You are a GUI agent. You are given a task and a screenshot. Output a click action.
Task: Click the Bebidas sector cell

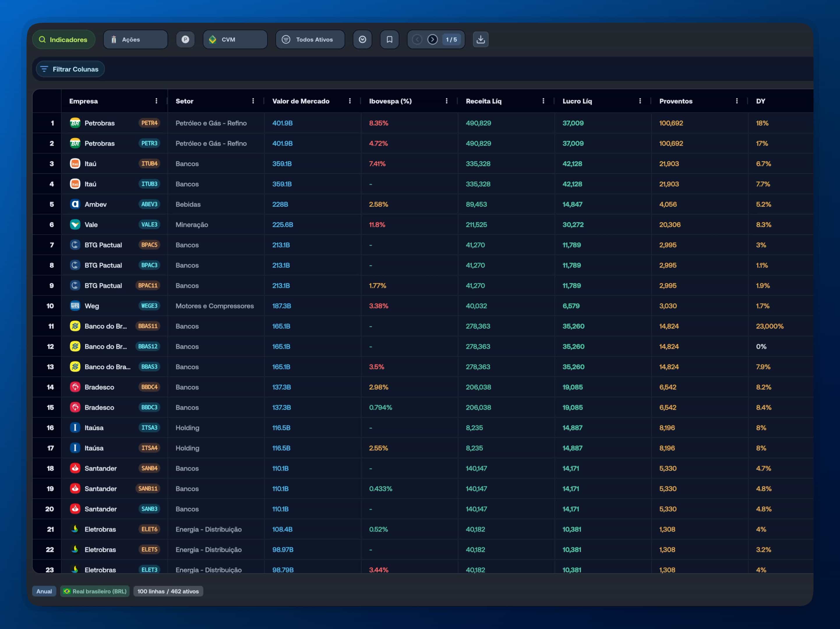(x=188, y=204)
